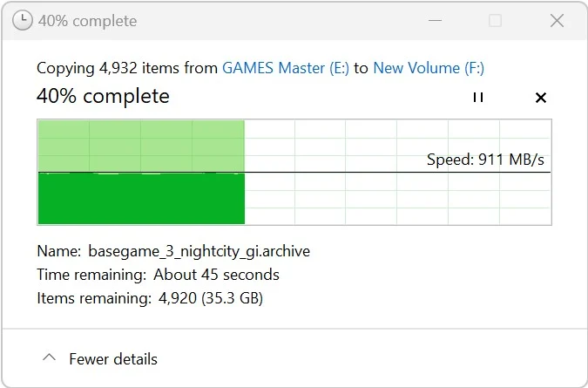Image resolution: width=588 pixels, height=388 pixels.
Task: Open the GAMES Master (E:) source link
Action: pos(286,68)
